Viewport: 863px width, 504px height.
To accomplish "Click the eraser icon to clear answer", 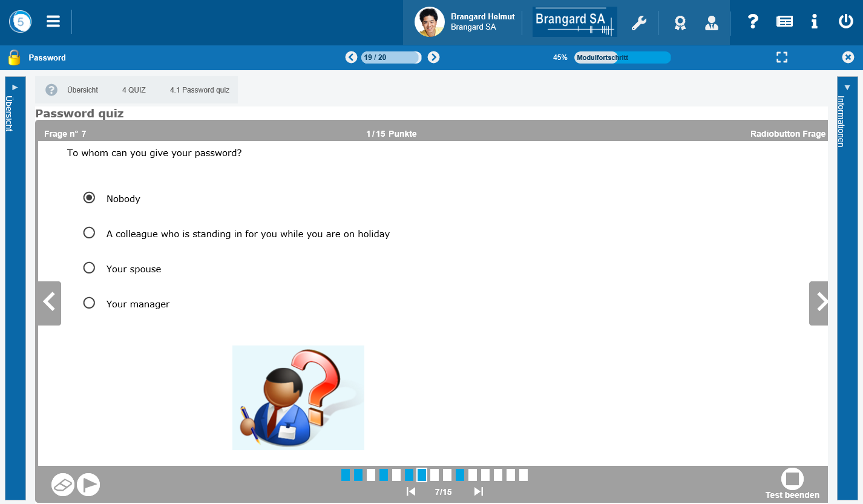I will 63,485.
